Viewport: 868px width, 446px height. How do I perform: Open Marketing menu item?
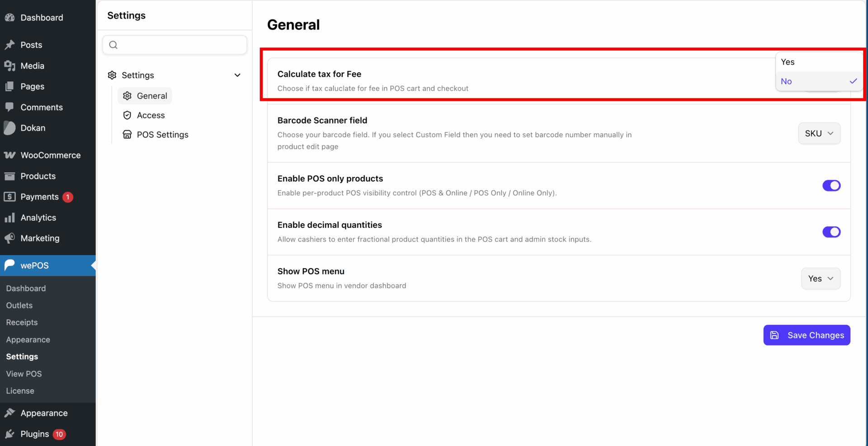click(x=48, y=238)
